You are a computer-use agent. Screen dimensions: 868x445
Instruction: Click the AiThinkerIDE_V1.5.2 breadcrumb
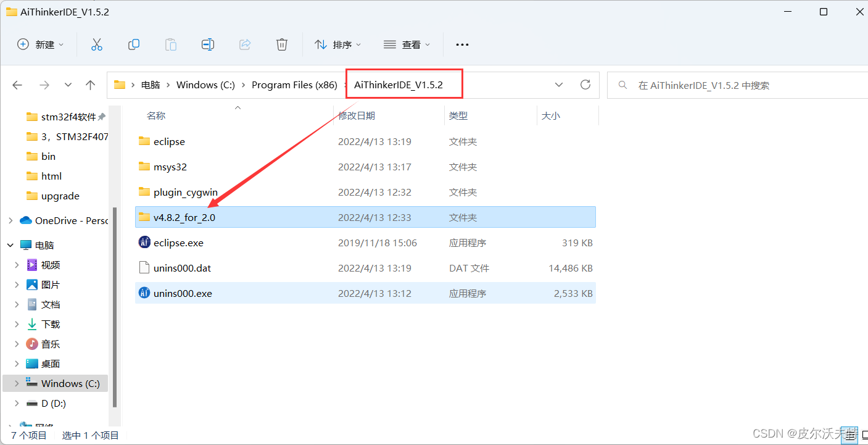399,85
